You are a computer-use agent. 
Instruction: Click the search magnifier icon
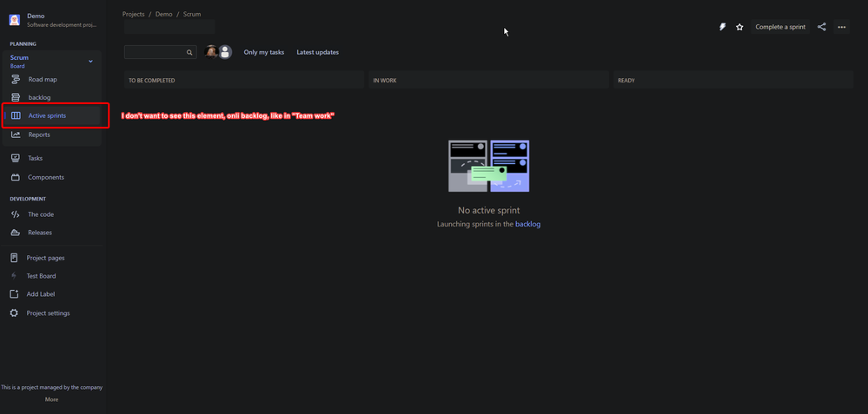point(189,53)
